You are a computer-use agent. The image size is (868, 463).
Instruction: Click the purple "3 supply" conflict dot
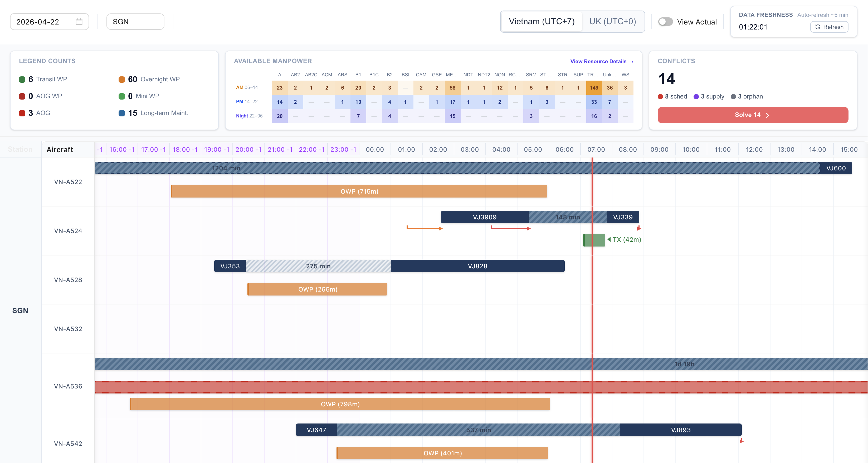click(696, 96)
